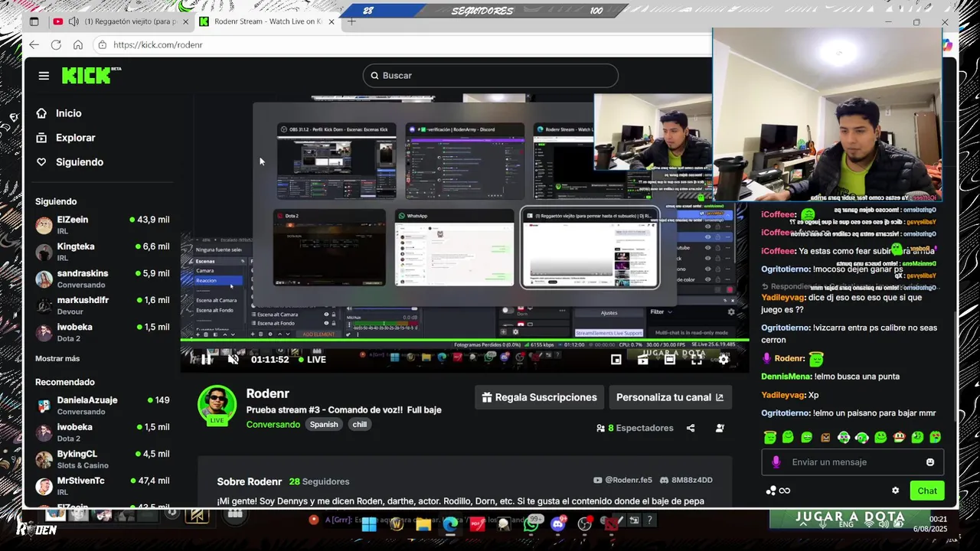Open ElZeein channel in Siguiendo list
Viewport: 980px width, 551px height.
[x=102, y=225]
